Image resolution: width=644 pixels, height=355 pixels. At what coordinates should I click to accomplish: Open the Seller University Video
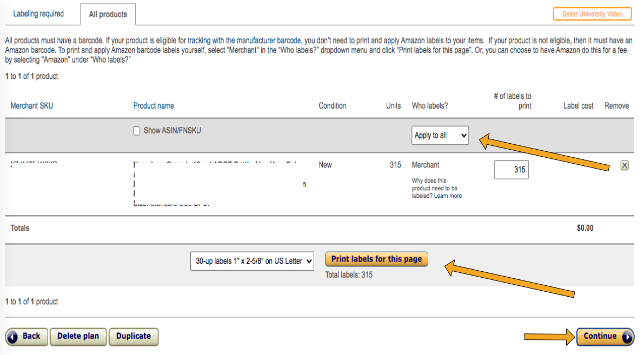[x=592, y=14]
